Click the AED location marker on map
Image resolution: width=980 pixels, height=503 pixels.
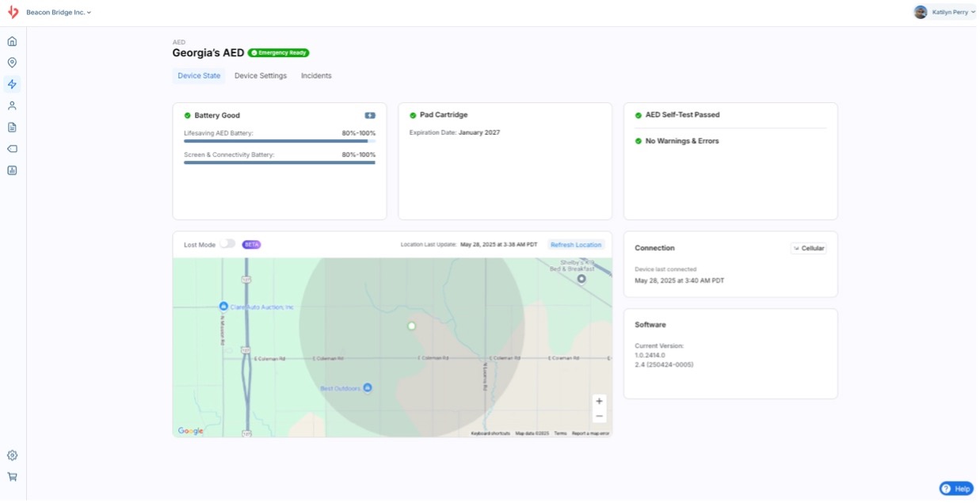pos(411,326)
